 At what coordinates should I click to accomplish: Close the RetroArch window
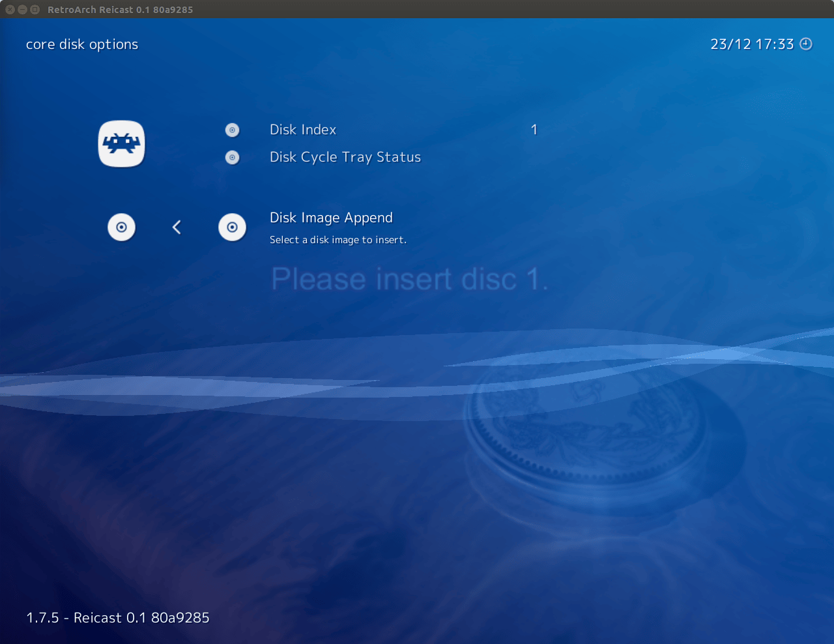tap(10, 9)
